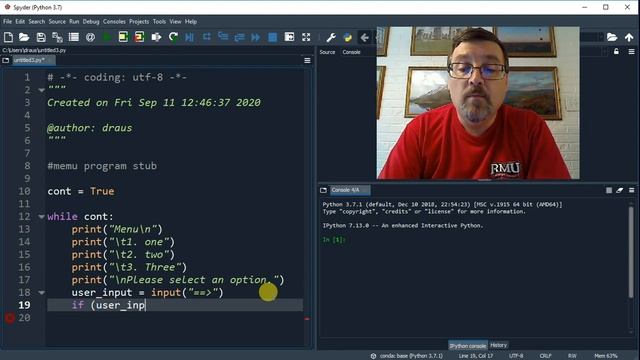Open the Source menu
The width and height of the screenshot is (640, 360).
click(x=57, y=22)
